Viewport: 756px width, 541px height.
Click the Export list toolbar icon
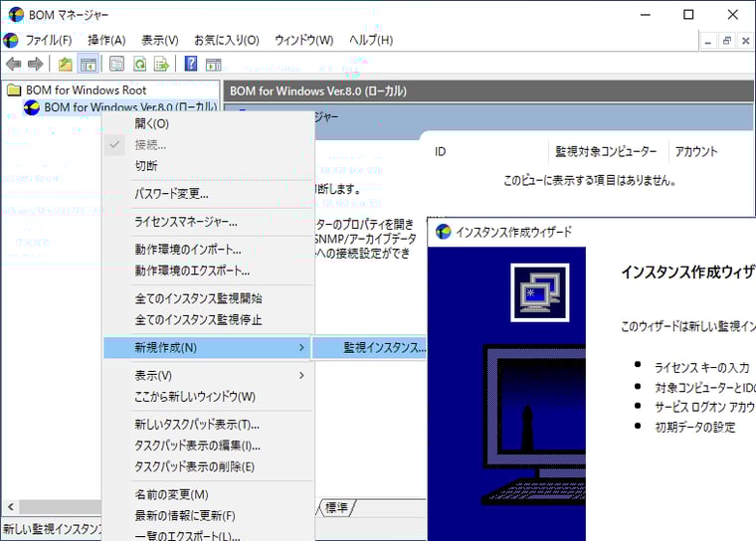tap(161, 64)
